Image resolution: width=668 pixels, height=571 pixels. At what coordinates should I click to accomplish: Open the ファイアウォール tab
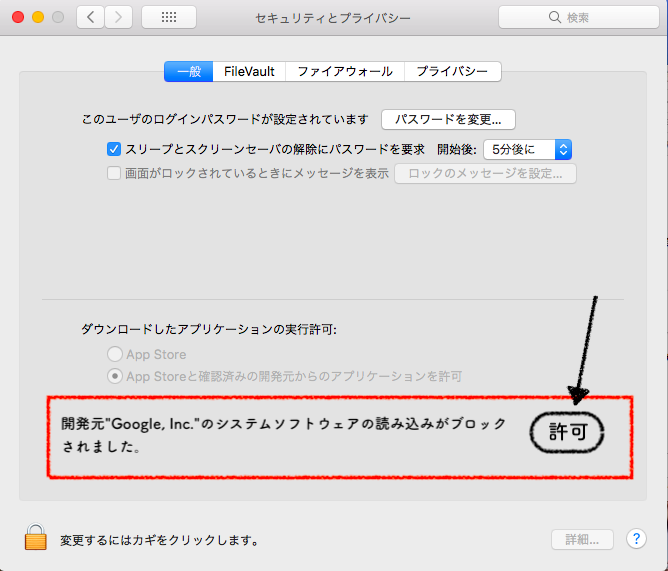click(x=345, y=72)
